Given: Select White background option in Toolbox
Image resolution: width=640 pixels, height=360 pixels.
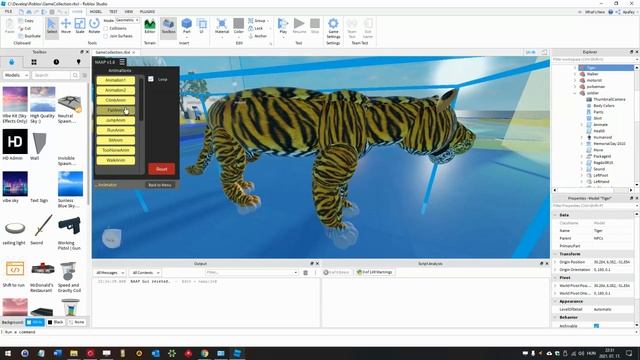Looking at the screenshot, I should click(x=35, y=322).
